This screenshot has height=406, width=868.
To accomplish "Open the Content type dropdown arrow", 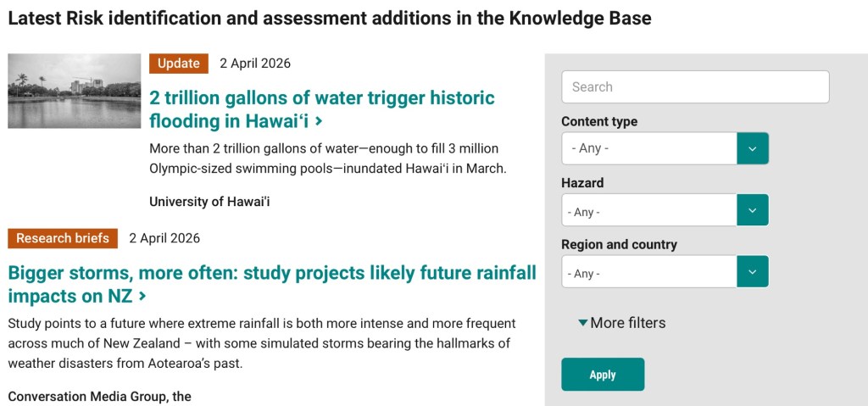I will pyautogui.click(x=753, y=148).
